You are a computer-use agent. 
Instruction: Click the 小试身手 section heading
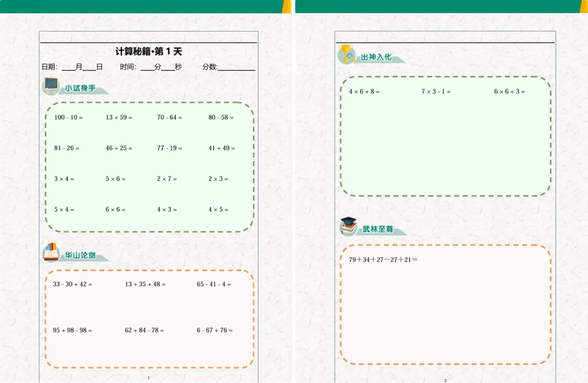(x=80, y=88)
